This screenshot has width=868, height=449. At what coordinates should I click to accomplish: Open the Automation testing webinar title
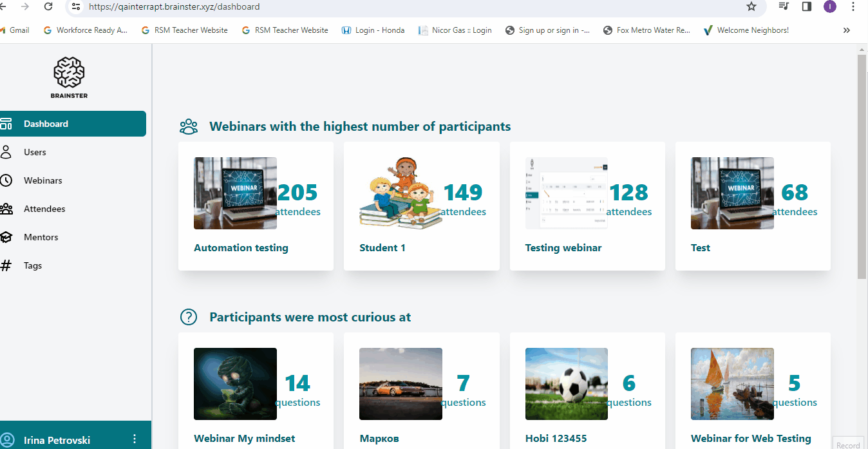(241, 248)
